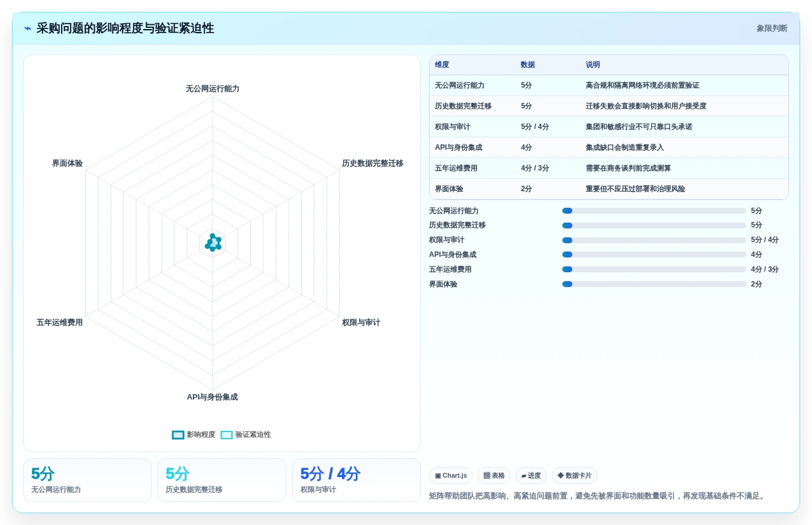This screenshot has height=525, width=812.
Task: Click the 象限判断 label in header
Action: click(772, 28)
